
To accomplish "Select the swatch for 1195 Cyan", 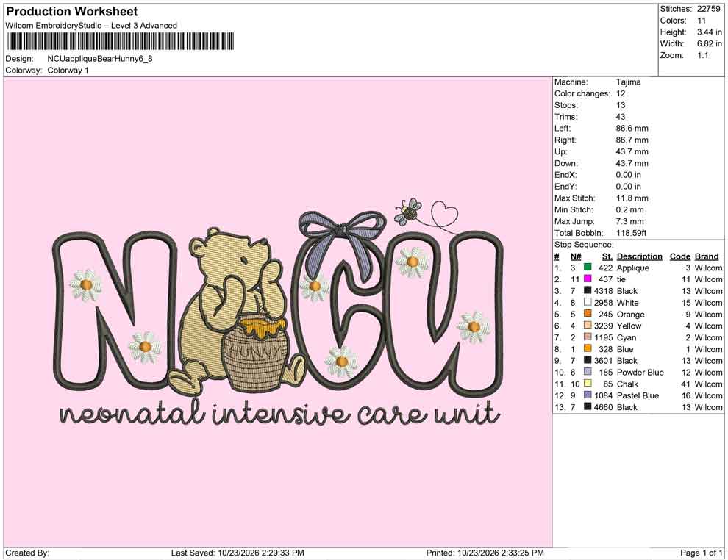I will 588,337.
